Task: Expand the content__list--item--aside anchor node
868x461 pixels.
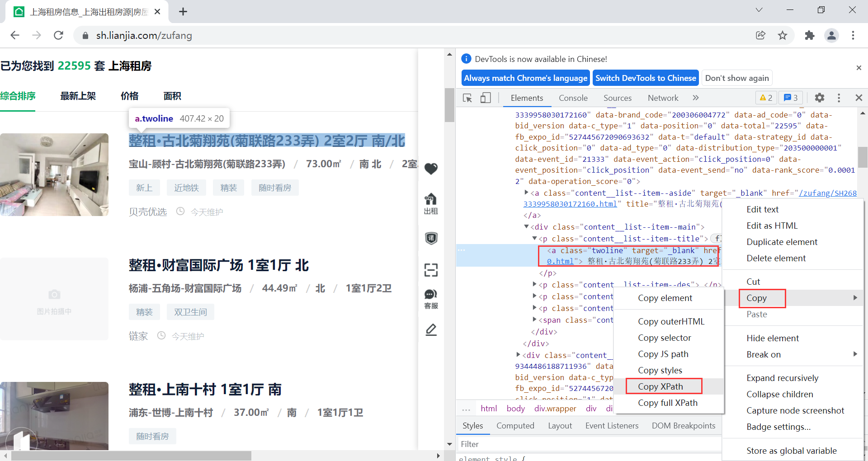Action: [x=526, y=193]
